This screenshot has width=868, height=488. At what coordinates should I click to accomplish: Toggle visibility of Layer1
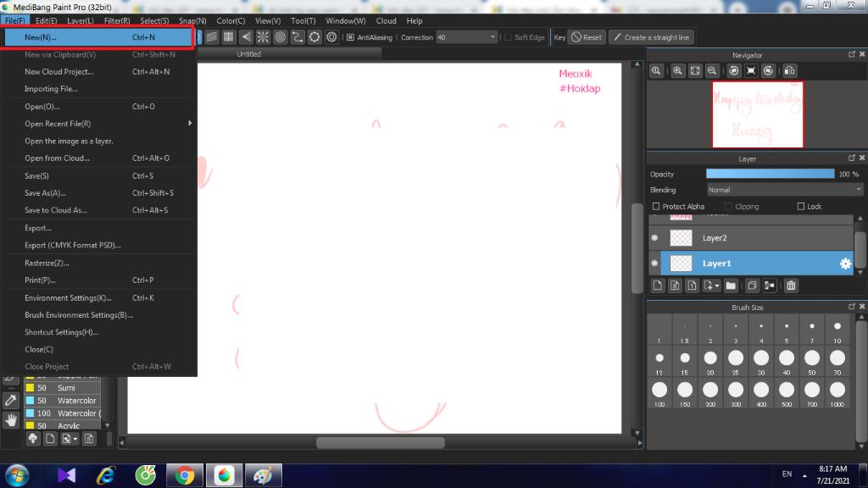click(x=655, y=263)
